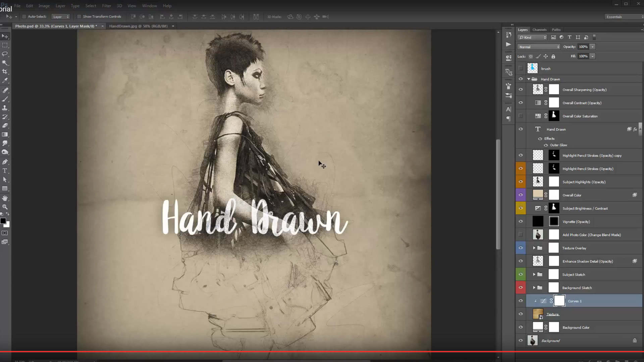Select the Zoom tool

point(5,207)
